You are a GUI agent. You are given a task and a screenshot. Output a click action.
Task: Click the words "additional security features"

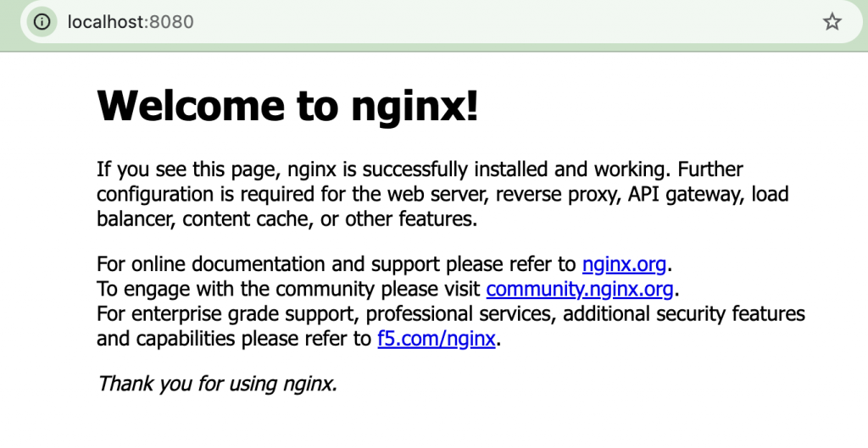coord(683,315)
